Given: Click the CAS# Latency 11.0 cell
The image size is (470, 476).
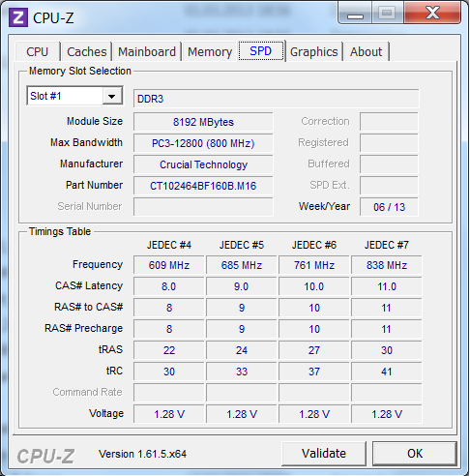Looking at the screenshot, I should (387, 286).
